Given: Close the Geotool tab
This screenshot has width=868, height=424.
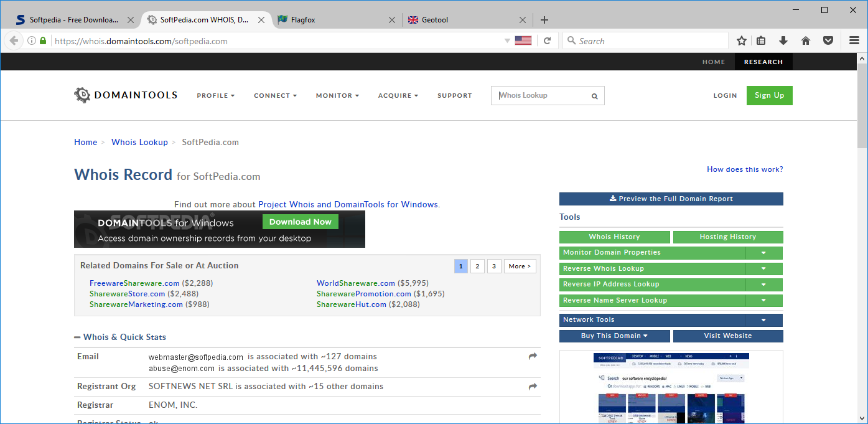Looking at the screenshot, I should (523, 20).
